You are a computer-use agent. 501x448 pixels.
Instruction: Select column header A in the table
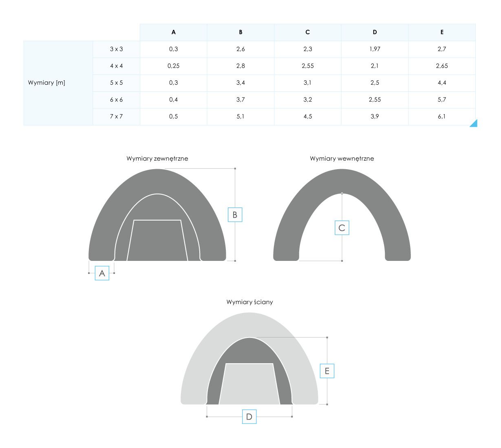(173, 32)
